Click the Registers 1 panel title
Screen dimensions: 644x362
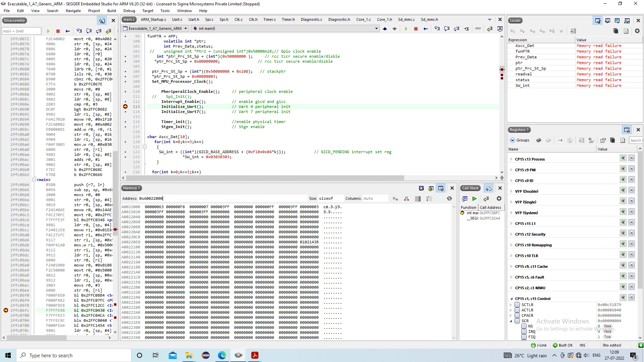coord(519,130)
